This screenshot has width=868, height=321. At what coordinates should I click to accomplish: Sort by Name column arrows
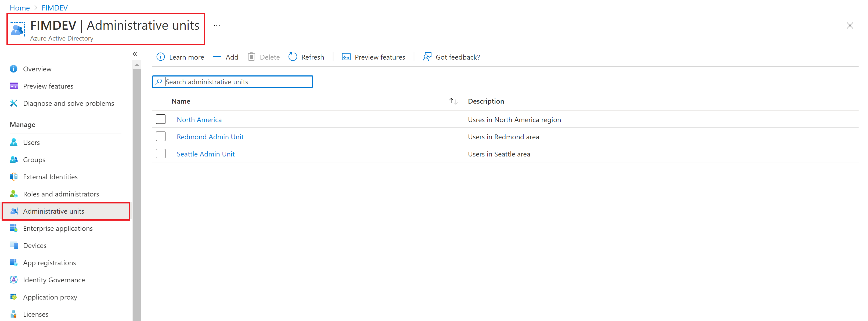click(453, 101)
